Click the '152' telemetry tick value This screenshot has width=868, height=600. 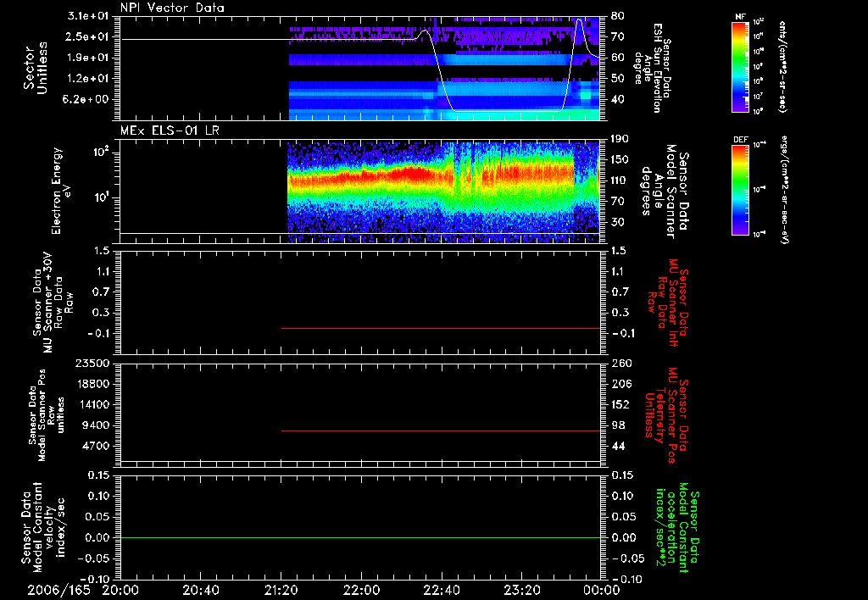click(620, 404)
